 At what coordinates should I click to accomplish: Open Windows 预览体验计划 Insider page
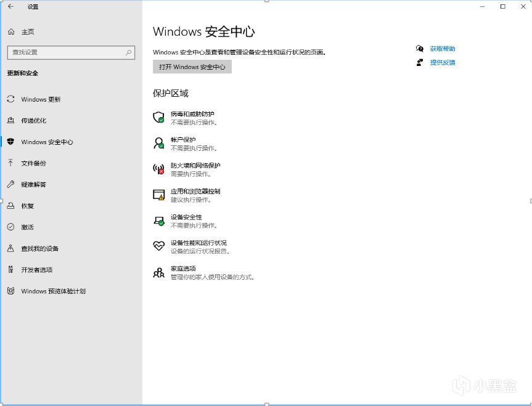(53, 291)
